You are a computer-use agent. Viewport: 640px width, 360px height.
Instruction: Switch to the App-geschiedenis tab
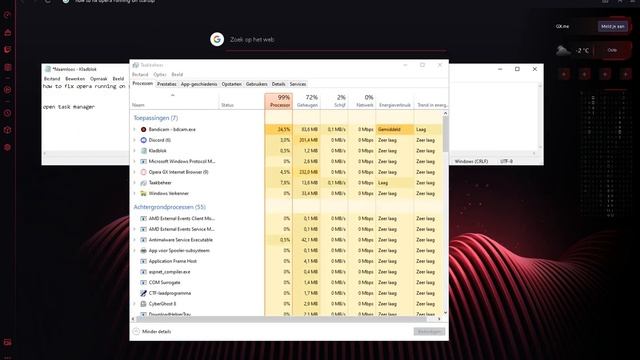[199, 84]
